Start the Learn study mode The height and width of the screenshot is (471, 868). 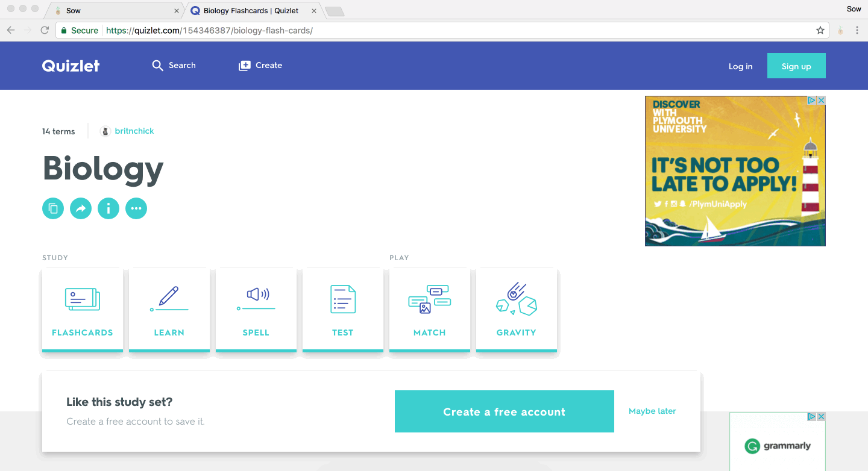169,310
